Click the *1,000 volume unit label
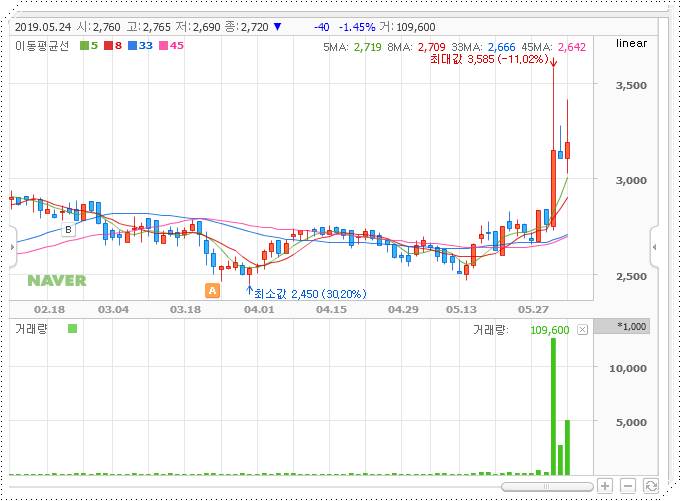The width and height of the screenshot is (681, 501). (632, 326)
